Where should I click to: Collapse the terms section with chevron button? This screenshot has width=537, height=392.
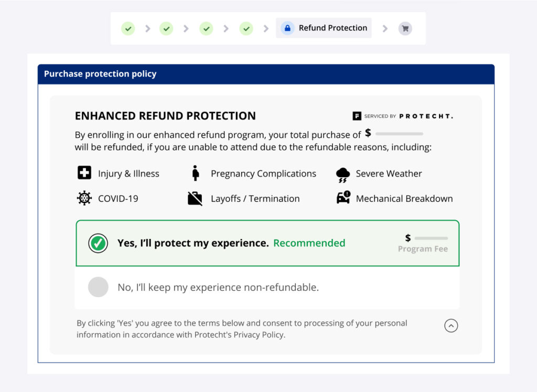(x=451, y=326)
